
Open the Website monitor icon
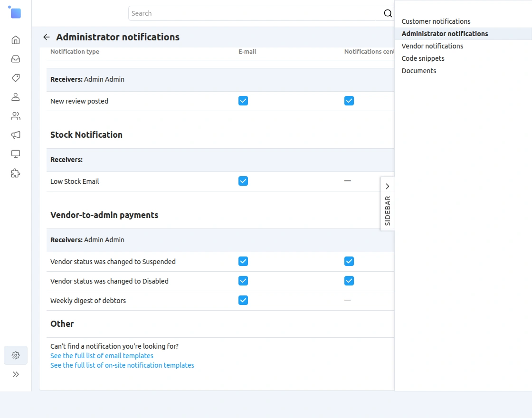[16, 154]
